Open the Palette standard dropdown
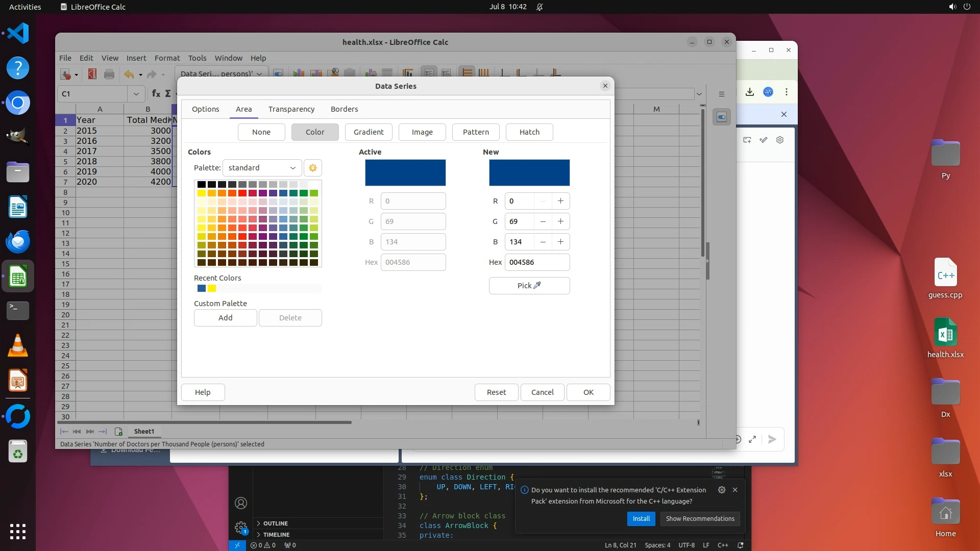 click(262, 168)
